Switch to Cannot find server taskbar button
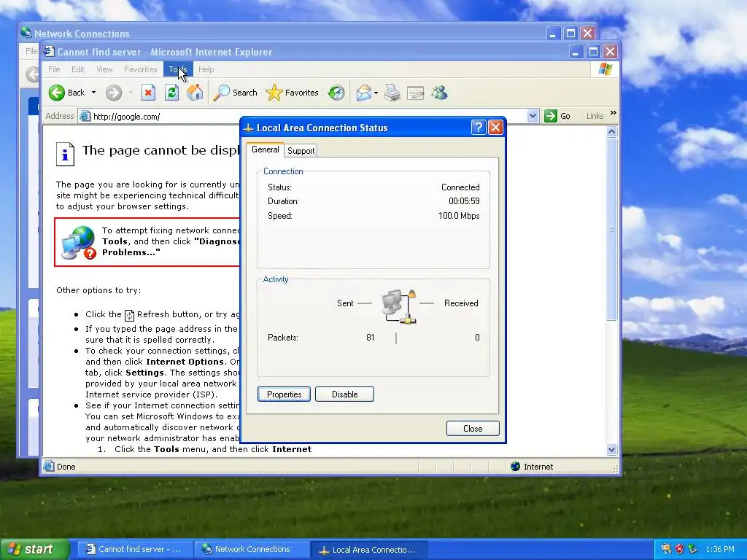The image size is (747, 560). tap(134, 550)
